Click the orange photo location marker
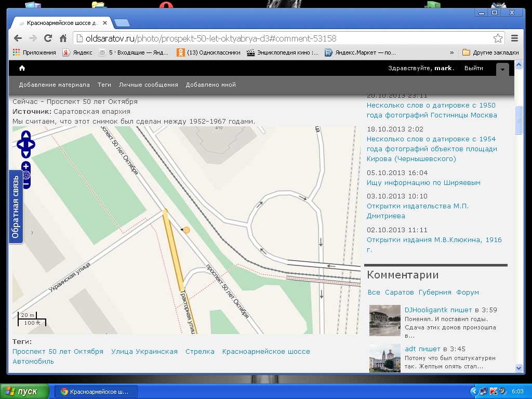 pyautogui.click(x=187, y=230)
